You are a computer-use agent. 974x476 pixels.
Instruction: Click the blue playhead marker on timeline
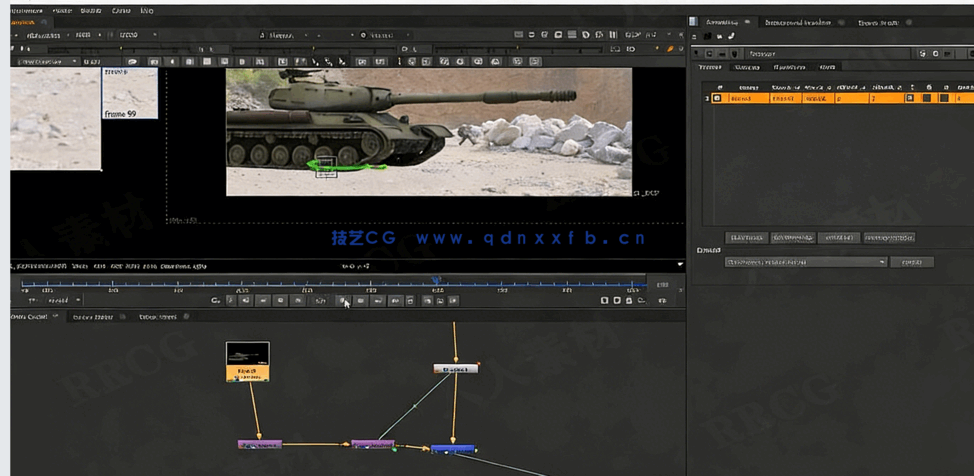[x=436, y=281]
